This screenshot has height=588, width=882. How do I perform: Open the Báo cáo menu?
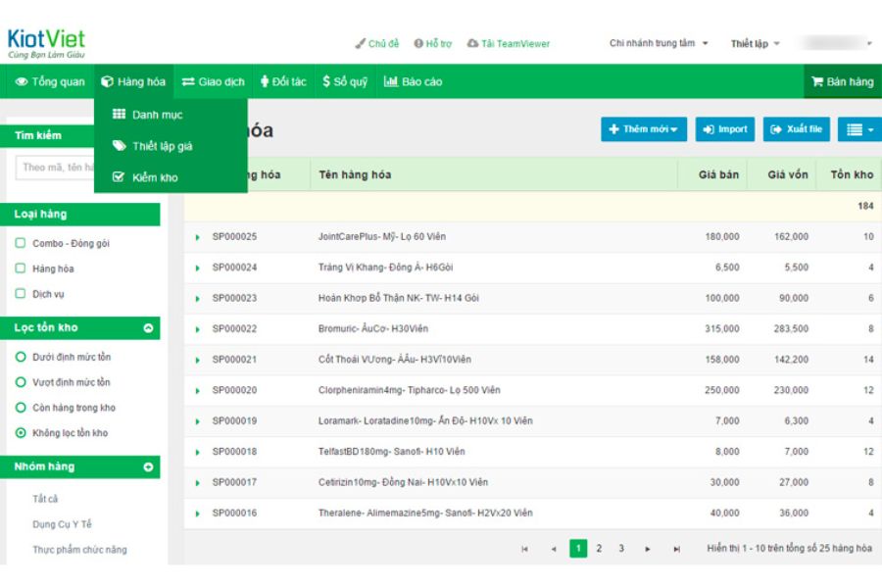point(413,81)
